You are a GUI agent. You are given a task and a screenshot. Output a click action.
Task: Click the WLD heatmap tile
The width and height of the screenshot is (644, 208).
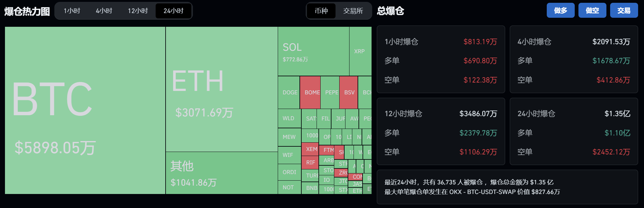tap(289, 118)
